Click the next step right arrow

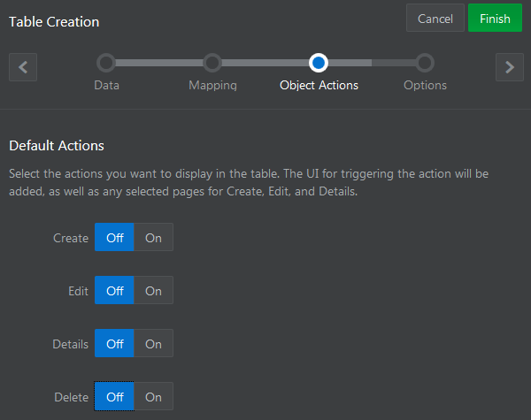click(508, 66)
